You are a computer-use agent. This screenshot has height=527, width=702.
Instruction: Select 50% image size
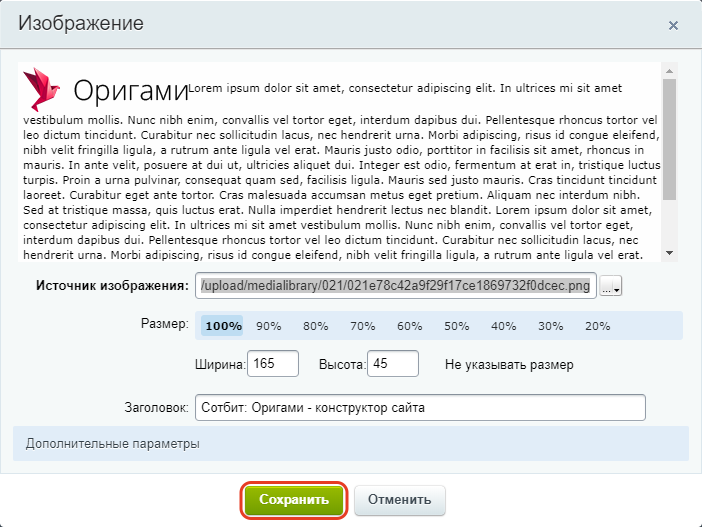pos(457,326)
